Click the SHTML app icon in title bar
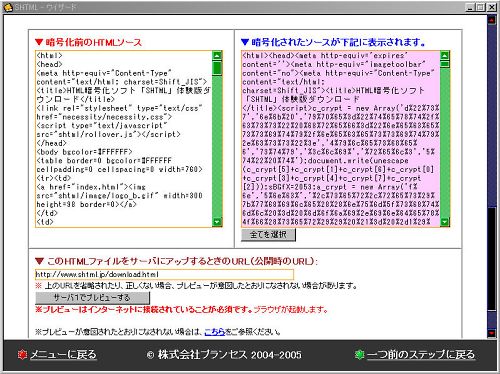 (8, 7)
